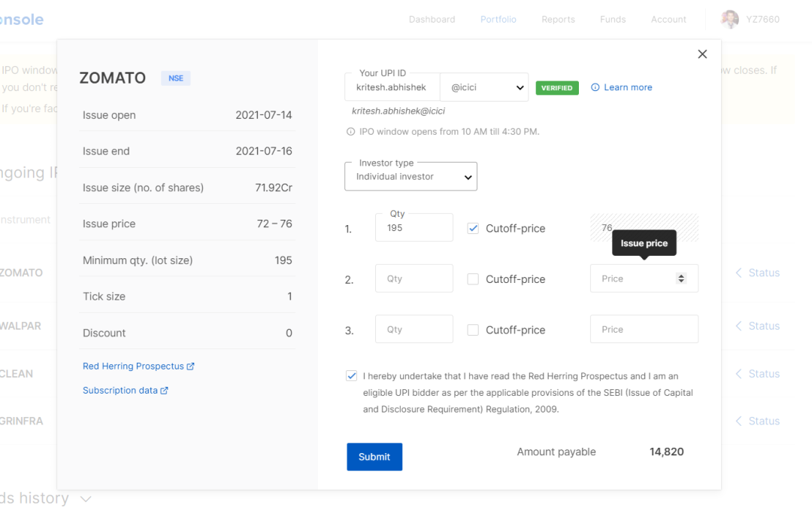
Task: Open the @icici UPI handle dropdown
Action: 484,87
